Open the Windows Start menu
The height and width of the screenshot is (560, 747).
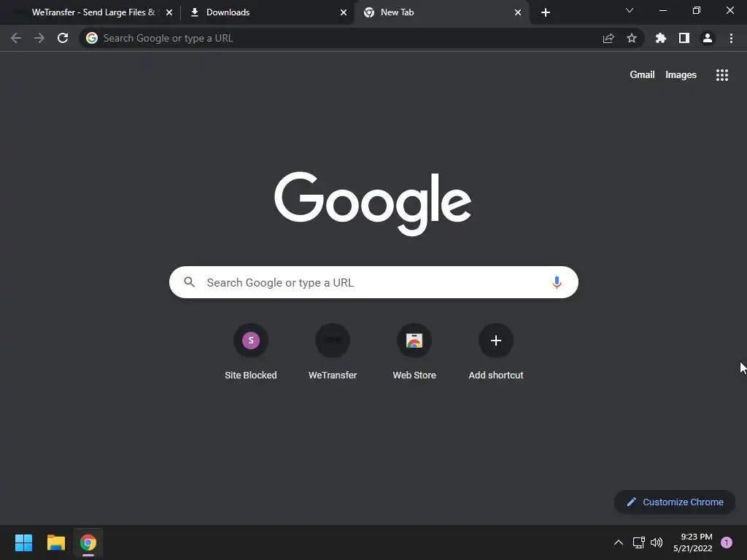(23, 542)
